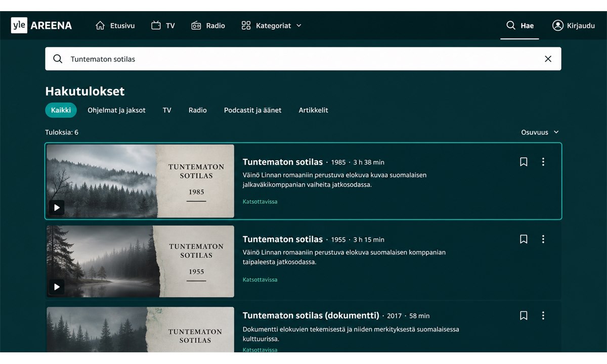Expand the Kategoriat dropdown
607x364 pixels.
coord(271,25)
